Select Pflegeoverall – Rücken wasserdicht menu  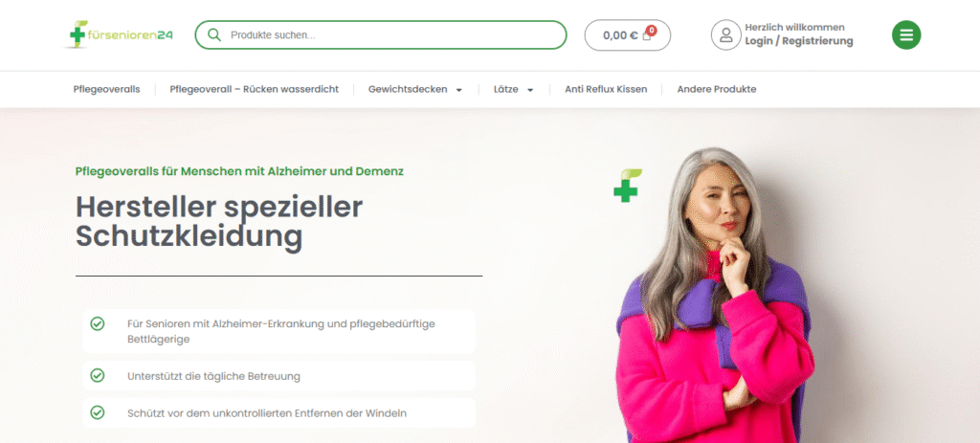point(255,89)
